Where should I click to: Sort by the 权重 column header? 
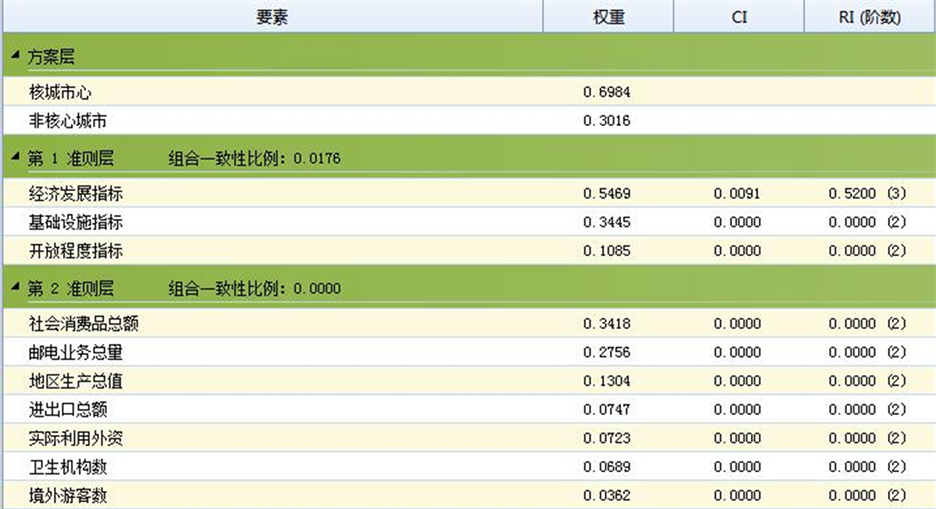(608, 17)
